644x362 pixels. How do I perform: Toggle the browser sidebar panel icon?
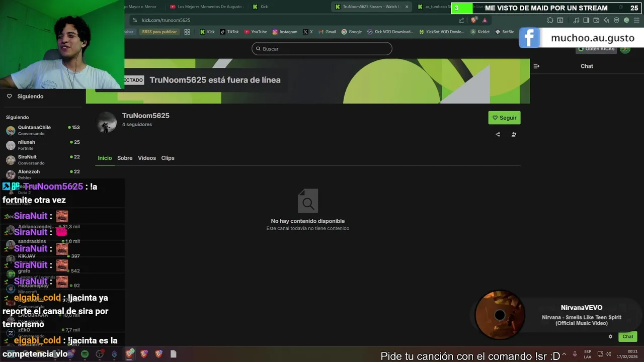[586, 20]
